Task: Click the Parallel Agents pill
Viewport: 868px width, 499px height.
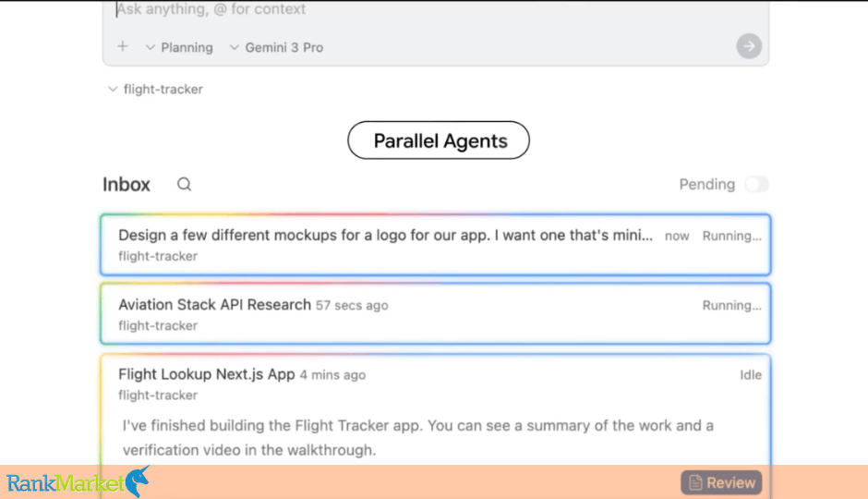Action: pyautogui.click(x=439, y=140)
